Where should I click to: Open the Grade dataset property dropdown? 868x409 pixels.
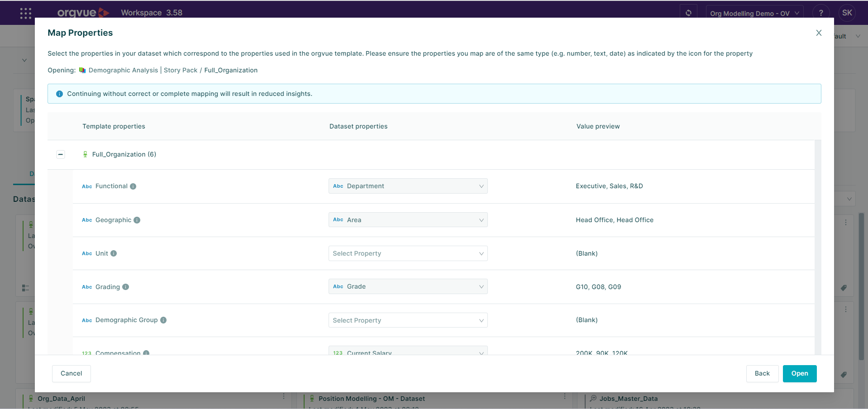[x=408, y=286]
